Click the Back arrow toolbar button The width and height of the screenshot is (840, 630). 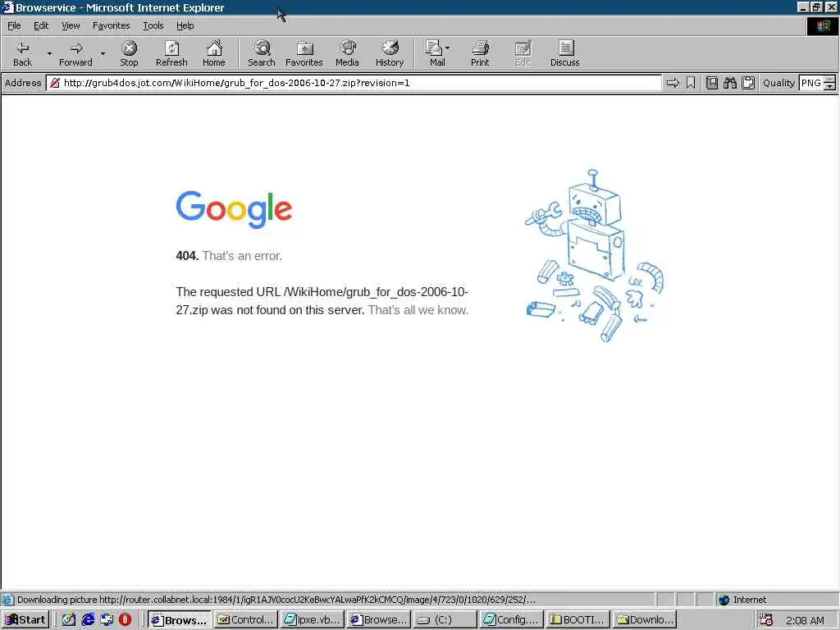click(x=22, y=53)
